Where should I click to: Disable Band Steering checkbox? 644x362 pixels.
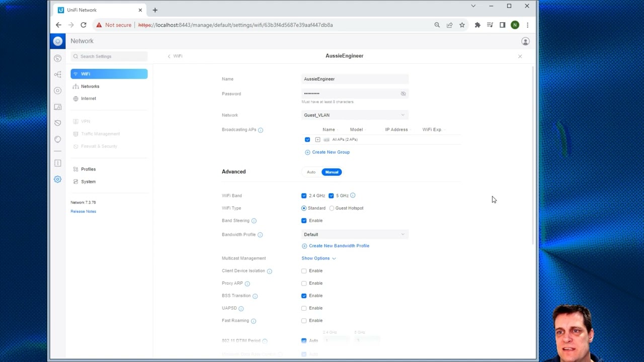[304, 221]
